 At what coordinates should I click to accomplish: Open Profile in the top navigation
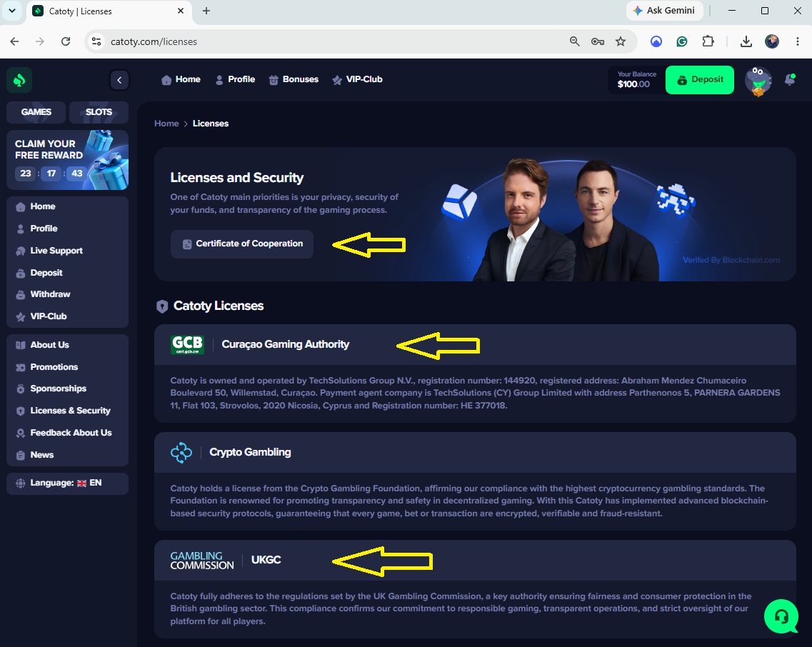tap(235, 79)
